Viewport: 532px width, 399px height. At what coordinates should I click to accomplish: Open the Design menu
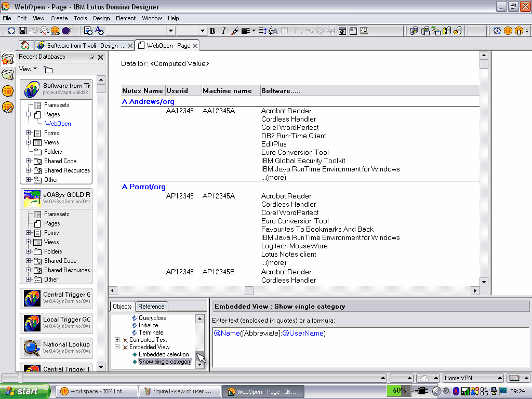coord(101,18)
